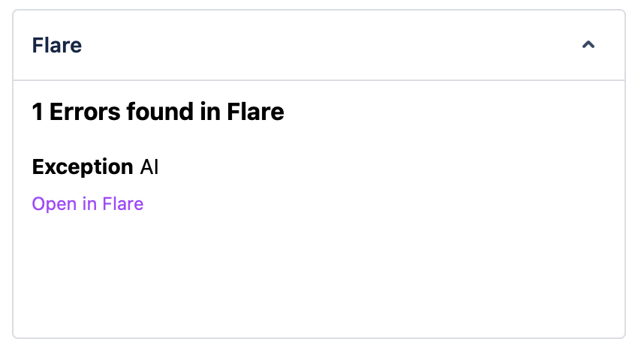Click the word 'Open' in purple link
This screenshot has width=644, height=351.
[54, 204]
